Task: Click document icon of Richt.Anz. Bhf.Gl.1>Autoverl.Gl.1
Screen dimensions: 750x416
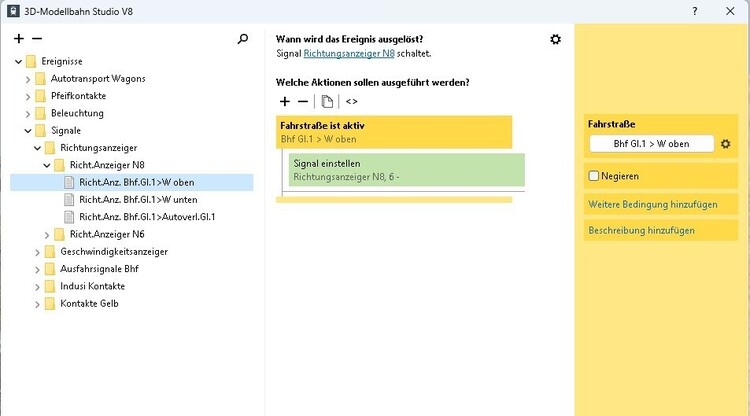Action: point(69,217)
